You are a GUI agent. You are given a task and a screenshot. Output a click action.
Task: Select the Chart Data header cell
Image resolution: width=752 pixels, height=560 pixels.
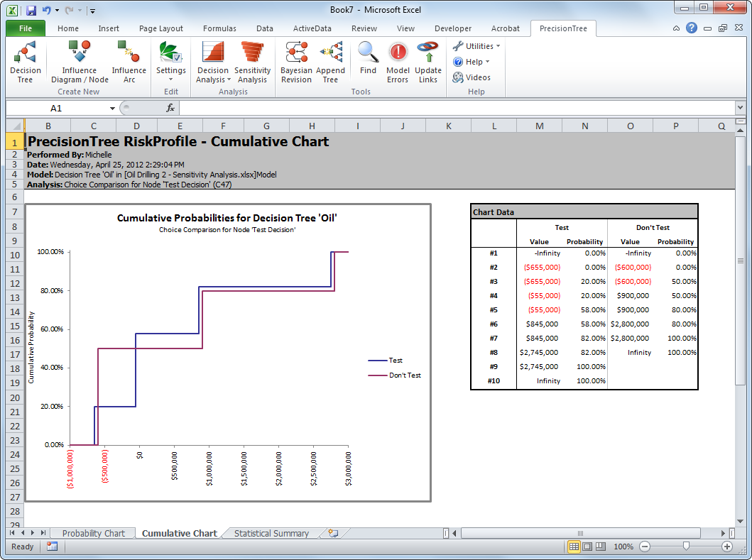(584, 212)
